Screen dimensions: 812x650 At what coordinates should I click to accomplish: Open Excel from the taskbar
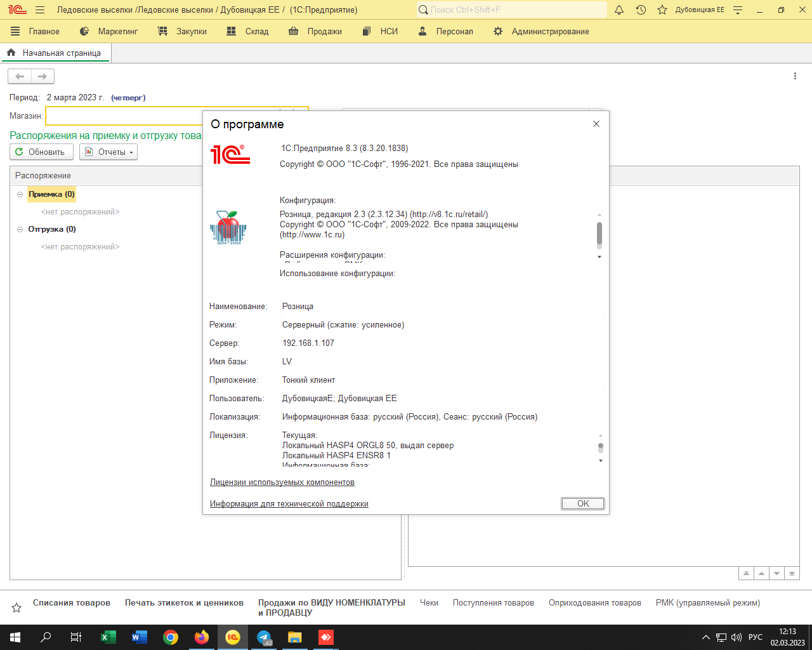tap(108, 637)
